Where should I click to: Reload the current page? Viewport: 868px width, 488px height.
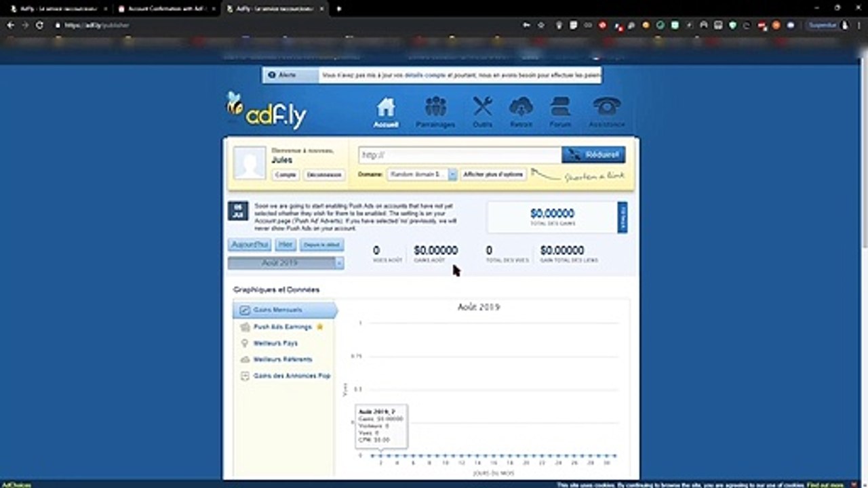coord(40,25)
